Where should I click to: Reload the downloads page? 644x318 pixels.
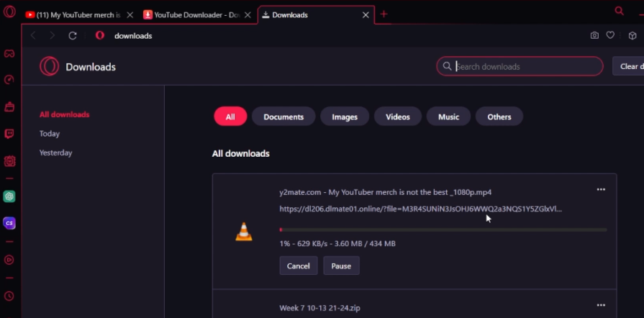(73, 35)
